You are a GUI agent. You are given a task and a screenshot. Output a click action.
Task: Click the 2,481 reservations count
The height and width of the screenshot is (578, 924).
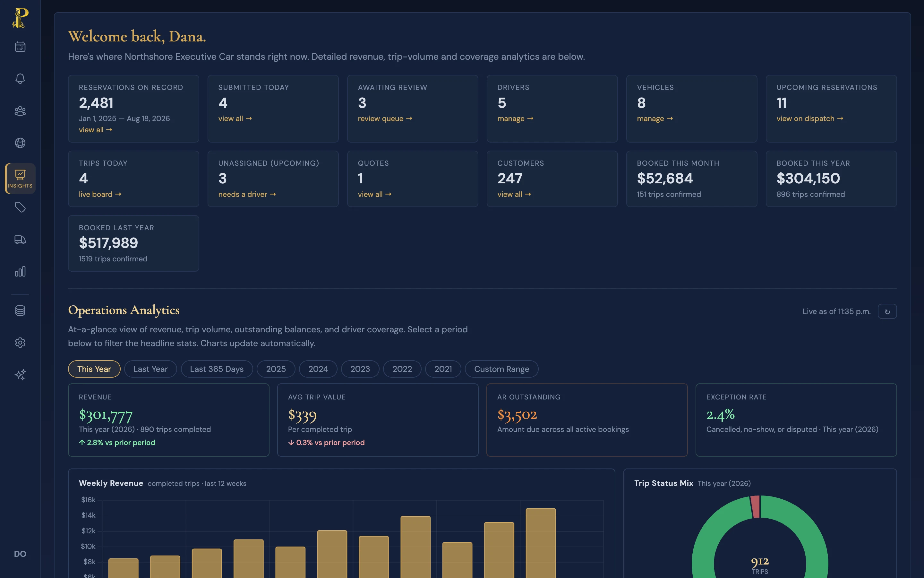(96, 103)
